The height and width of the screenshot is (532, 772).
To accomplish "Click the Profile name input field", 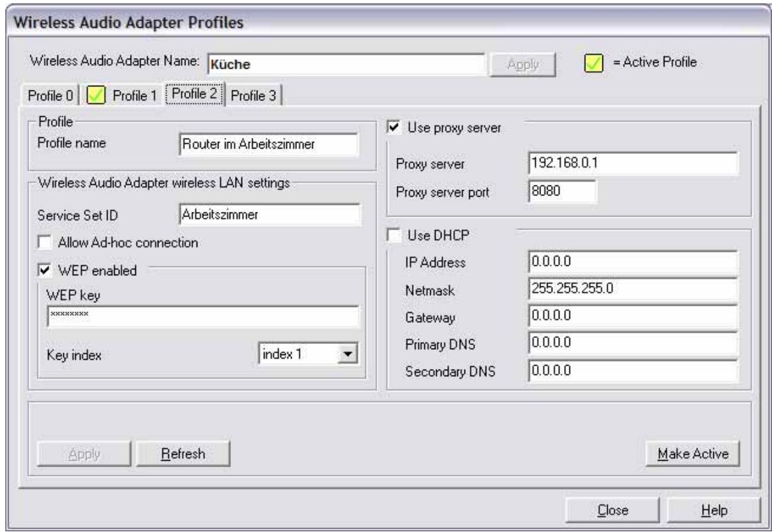I will point(269,145).
